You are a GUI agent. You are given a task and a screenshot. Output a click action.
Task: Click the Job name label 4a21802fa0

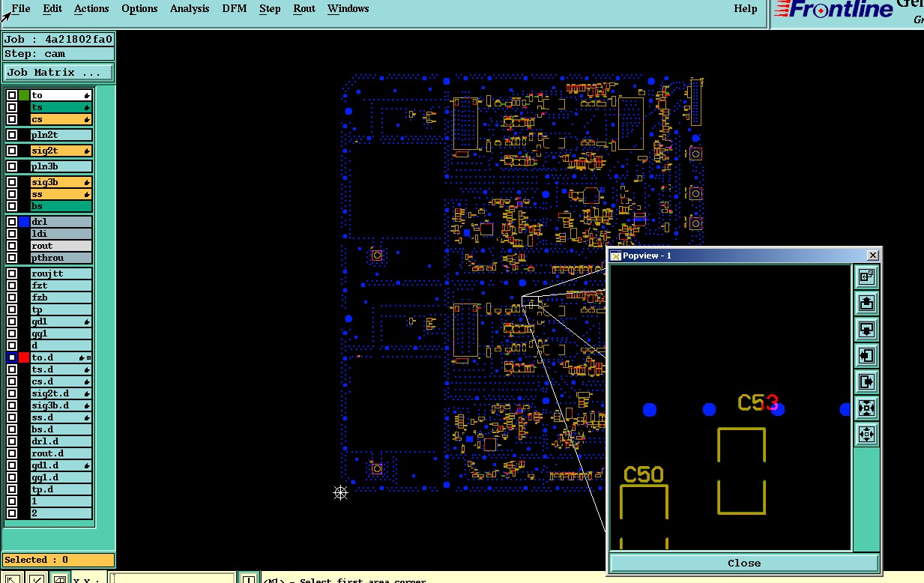coord(58,39)
